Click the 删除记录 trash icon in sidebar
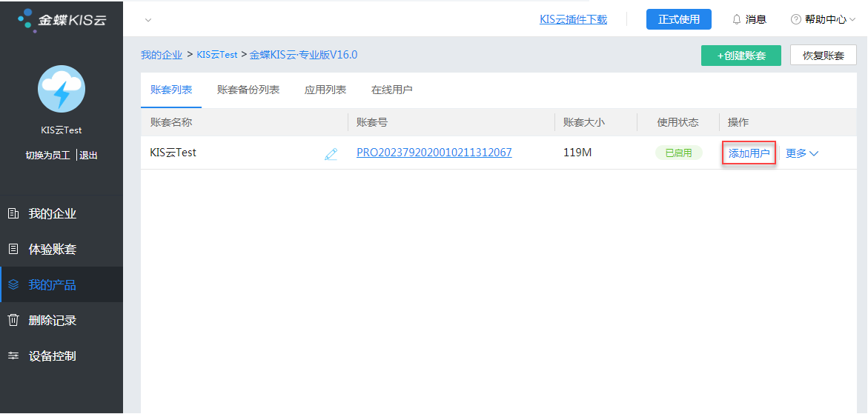 [x=13, y=320]
